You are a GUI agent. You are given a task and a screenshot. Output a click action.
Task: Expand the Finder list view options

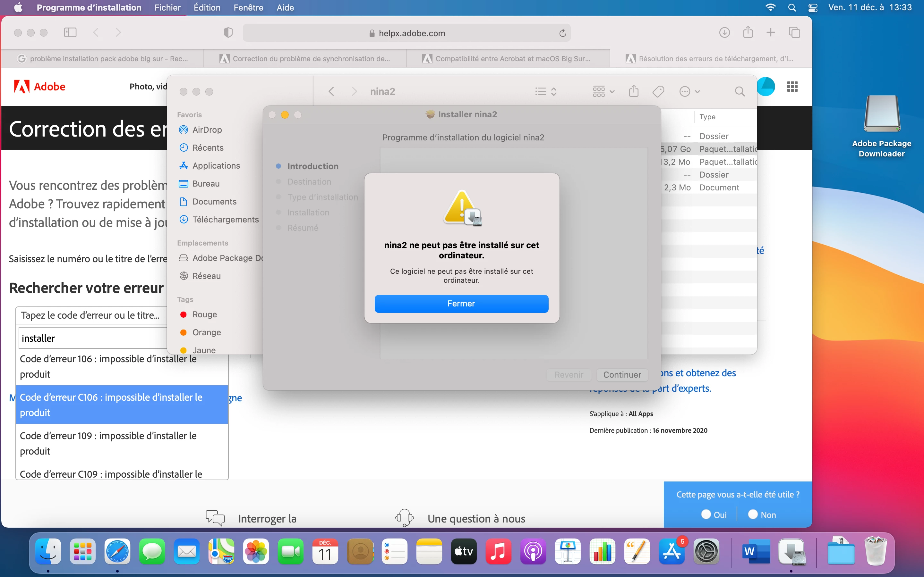click(546, 92)
